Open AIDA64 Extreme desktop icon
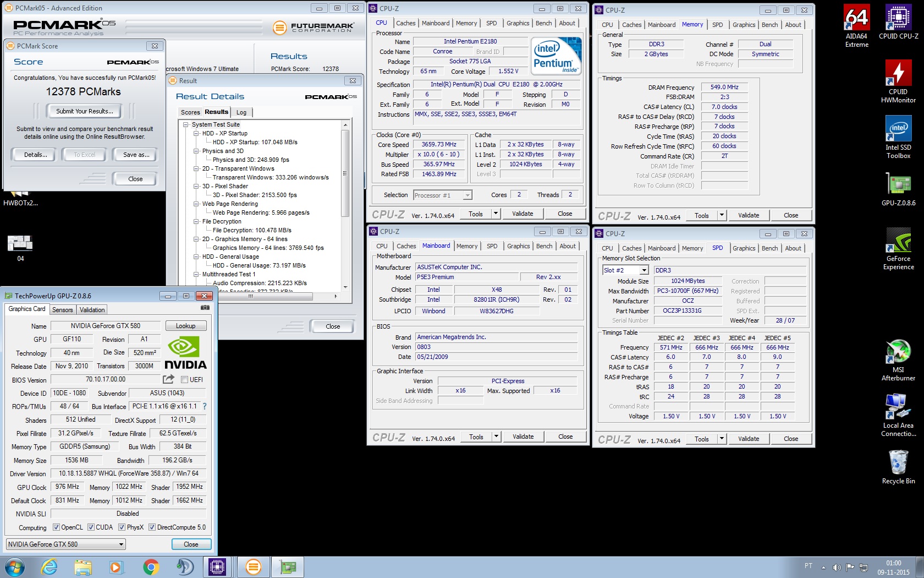Viewport: 924px width, 578px height. (x=856, y=26)
